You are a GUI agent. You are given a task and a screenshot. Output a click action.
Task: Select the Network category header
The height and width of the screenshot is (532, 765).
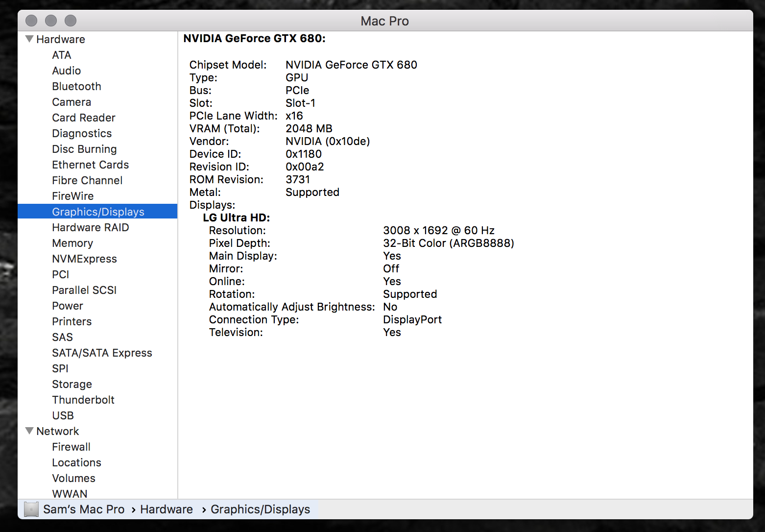[58, 431]
